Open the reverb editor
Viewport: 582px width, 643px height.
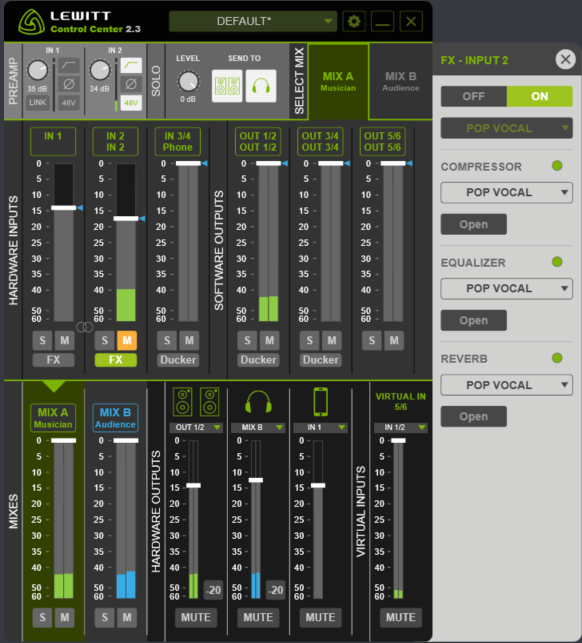(474, 416)
